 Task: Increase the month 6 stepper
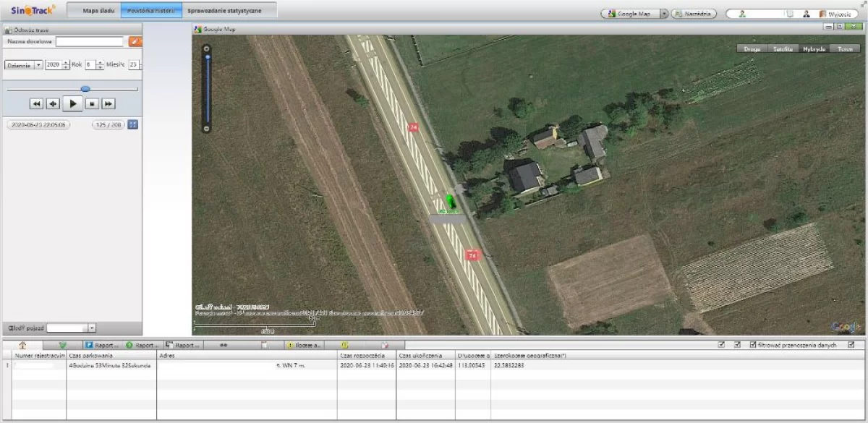(101, 62)
